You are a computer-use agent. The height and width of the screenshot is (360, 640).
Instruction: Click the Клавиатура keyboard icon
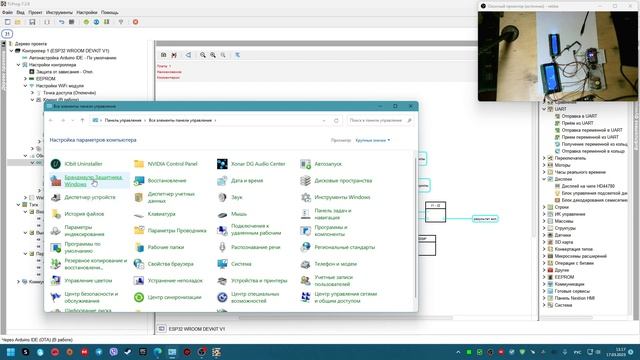pos(139,214)
